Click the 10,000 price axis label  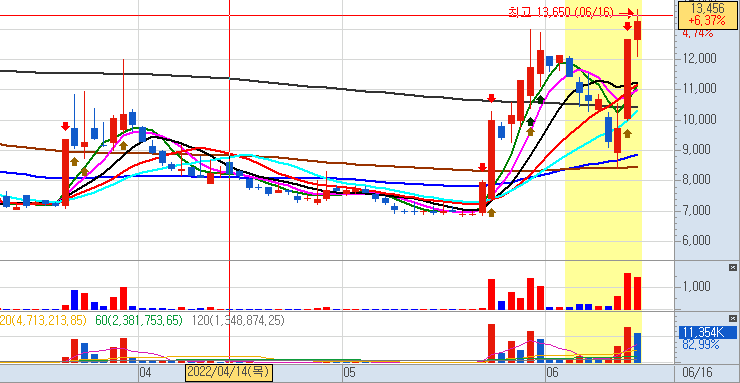click(x=699, y=119)
